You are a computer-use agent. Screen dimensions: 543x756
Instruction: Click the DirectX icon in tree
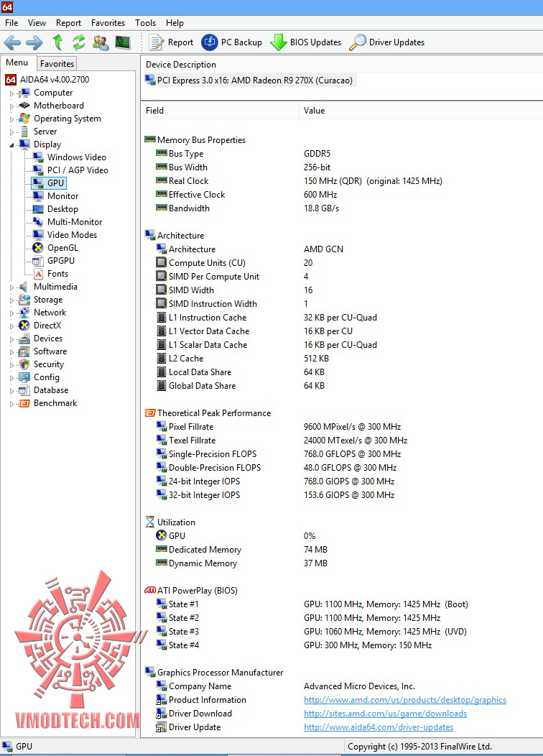coord(24,326)
